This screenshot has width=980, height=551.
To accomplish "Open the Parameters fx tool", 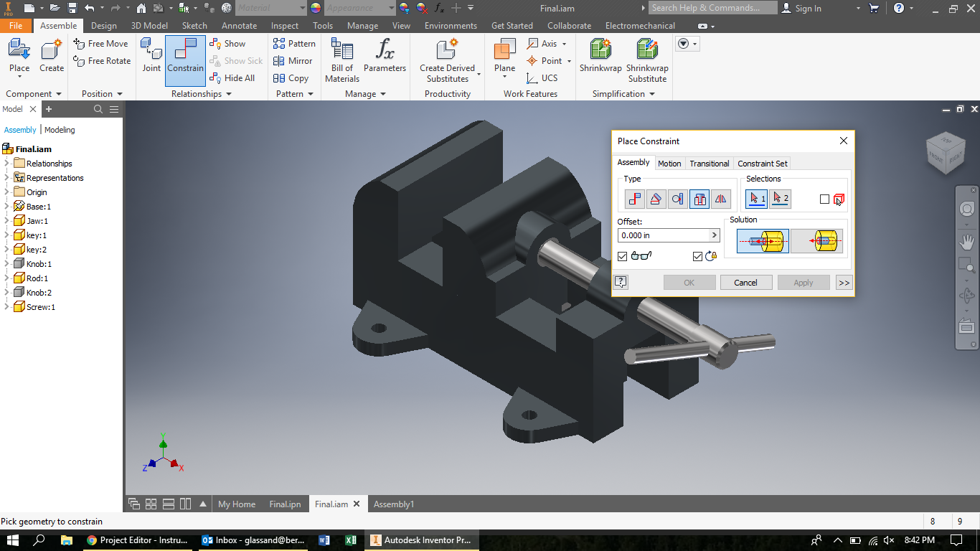I will [385, 57].
